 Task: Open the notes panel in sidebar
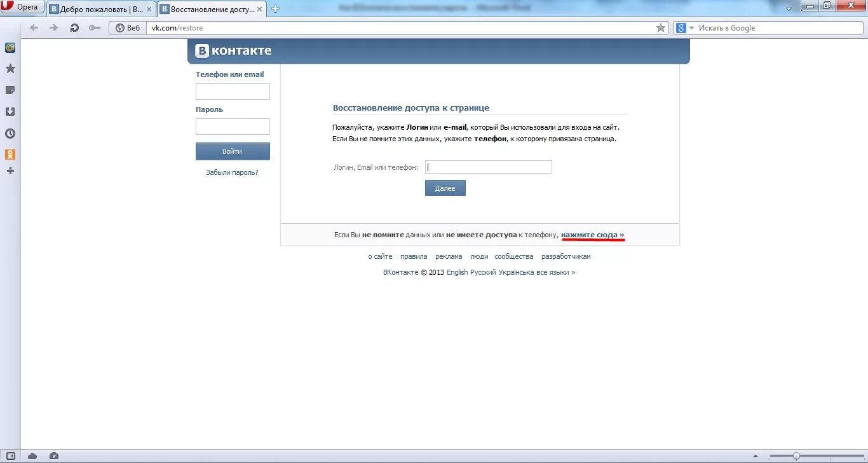pos(10,90)
